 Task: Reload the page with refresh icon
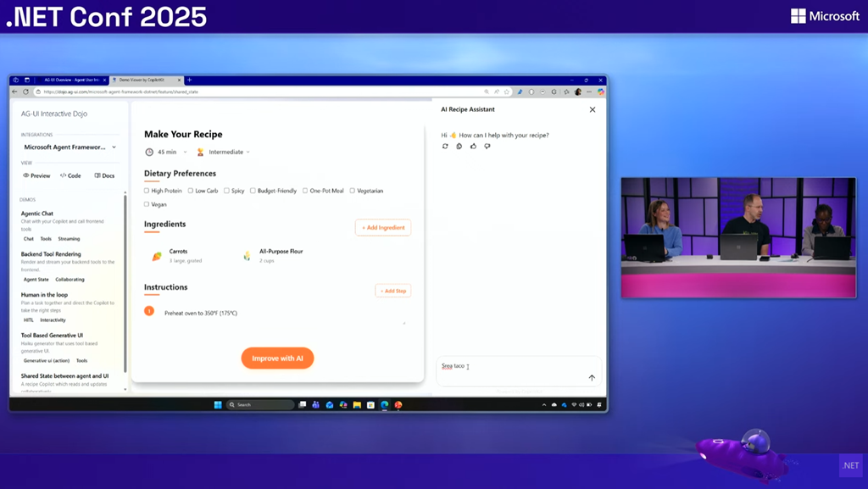[25, 92]
